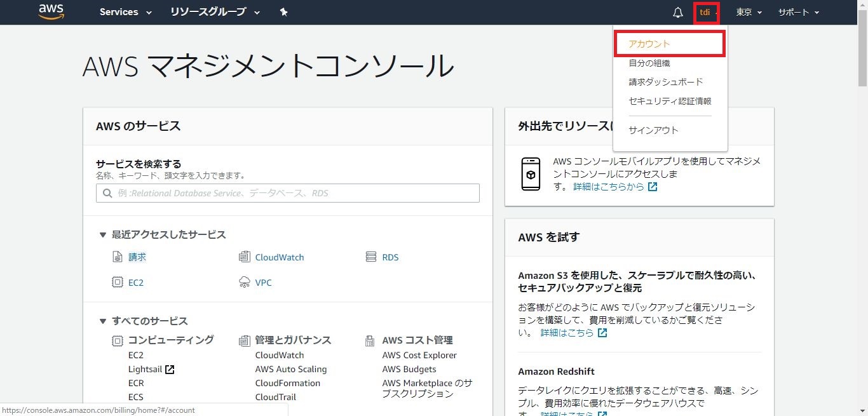
Task: Click the RDS database icon
Action: coord(371,257)
